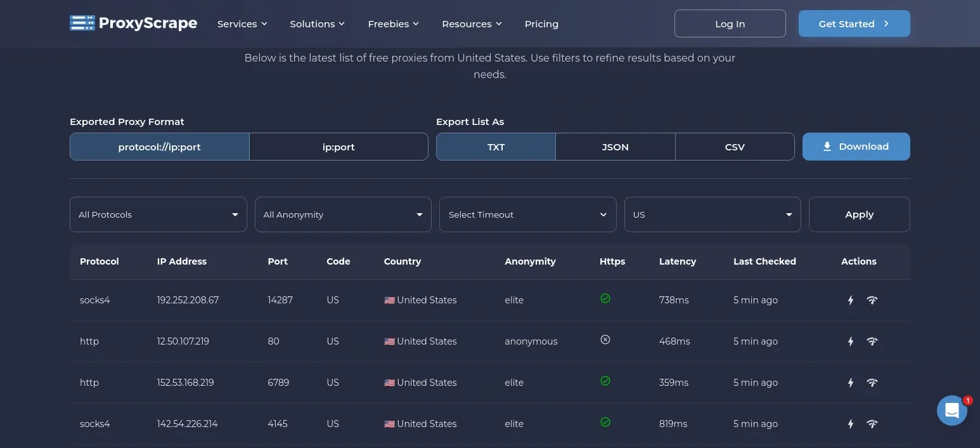Expand the Services menu
Screen dimensions: 980x448
[x=242, y=24]
